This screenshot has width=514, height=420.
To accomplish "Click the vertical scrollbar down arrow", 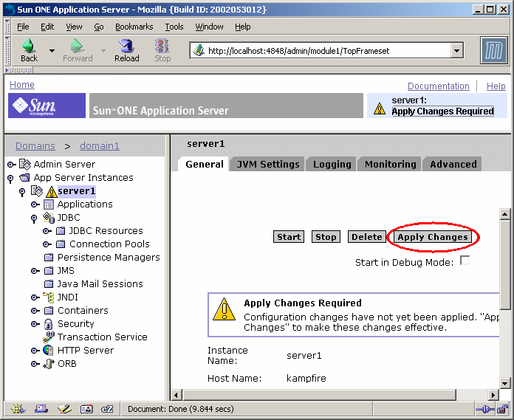I will coord(504,382).
